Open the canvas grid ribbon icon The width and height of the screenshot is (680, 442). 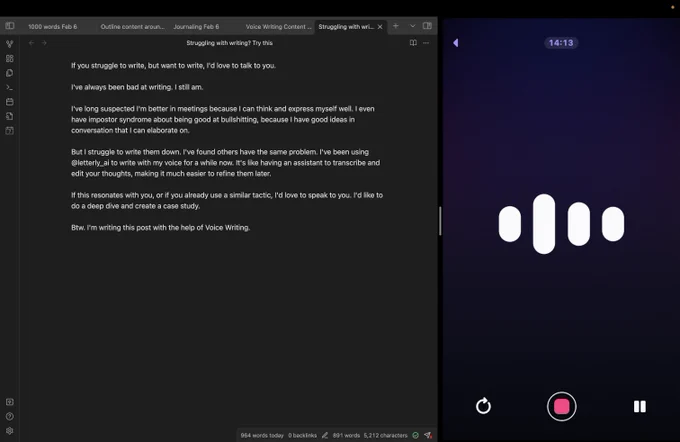10,59
